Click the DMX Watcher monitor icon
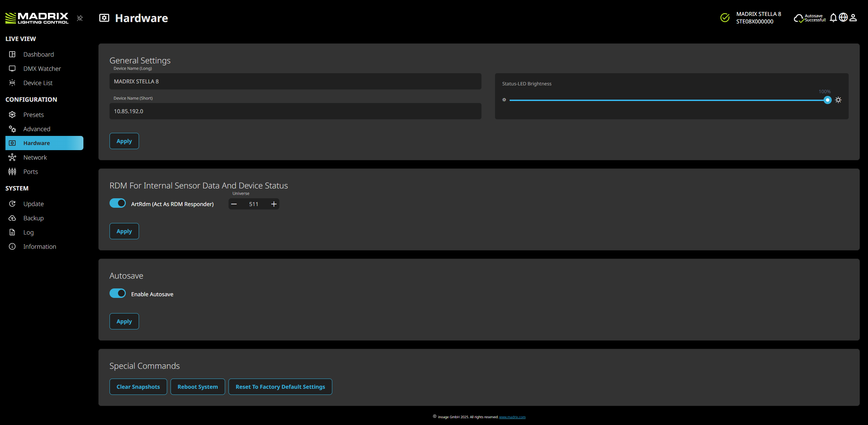Image resolution: width=868 pixels, height=425 pixels. (12, 68)
